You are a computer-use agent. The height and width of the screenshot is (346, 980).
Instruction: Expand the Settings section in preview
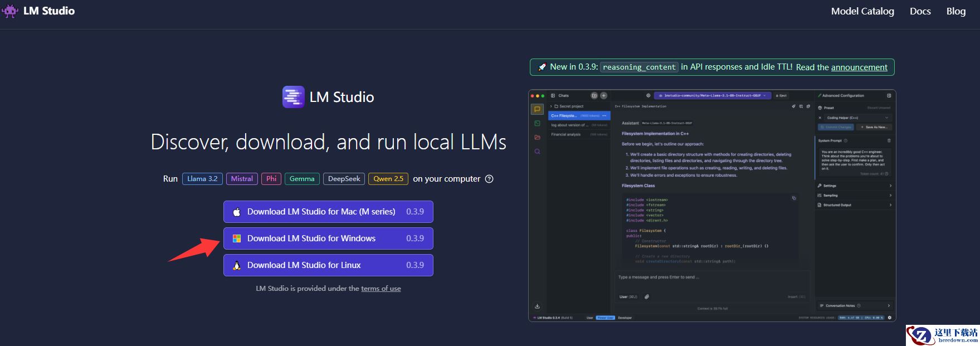(855, 186)
